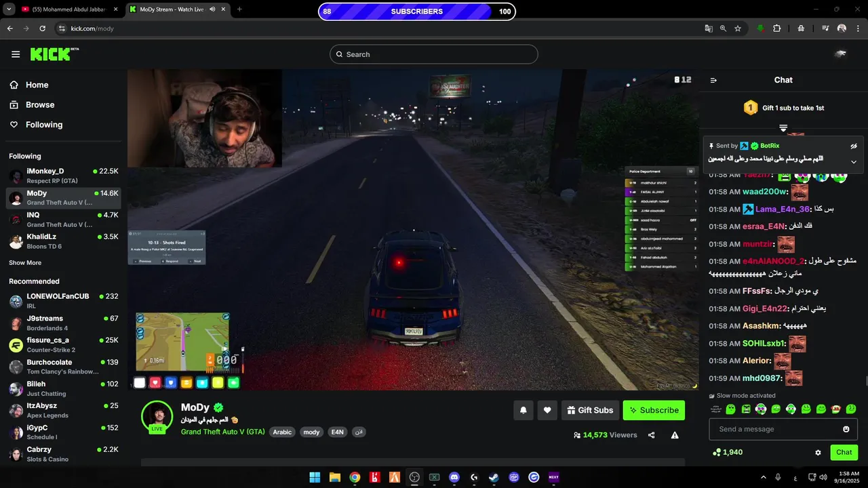Open a new browser tab
The height and width of the screenshot is (488, 868).
click(239, 9)
